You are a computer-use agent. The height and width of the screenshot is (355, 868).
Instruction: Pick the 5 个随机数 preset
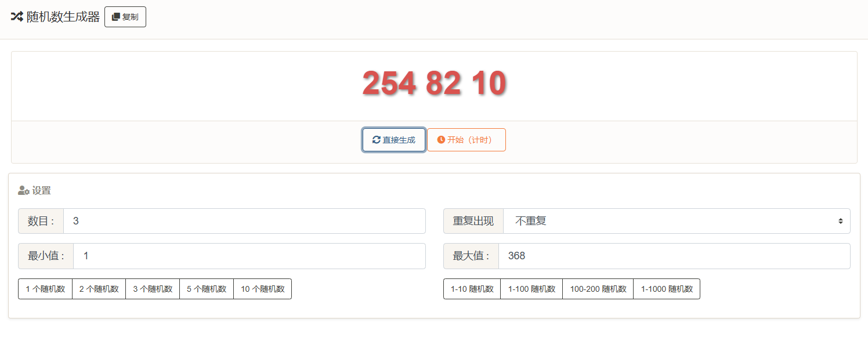click(x=207, y=289)
